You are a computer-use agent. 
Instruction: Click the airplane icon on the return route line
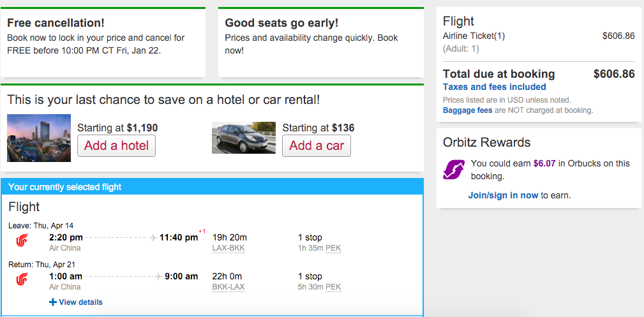(x=159, y=276)
